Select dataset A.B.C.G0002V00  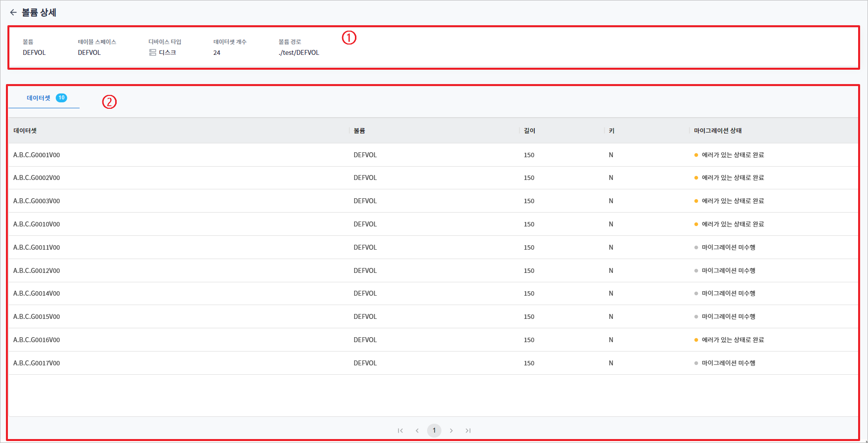pyautogui.click(x=37, y=177)
